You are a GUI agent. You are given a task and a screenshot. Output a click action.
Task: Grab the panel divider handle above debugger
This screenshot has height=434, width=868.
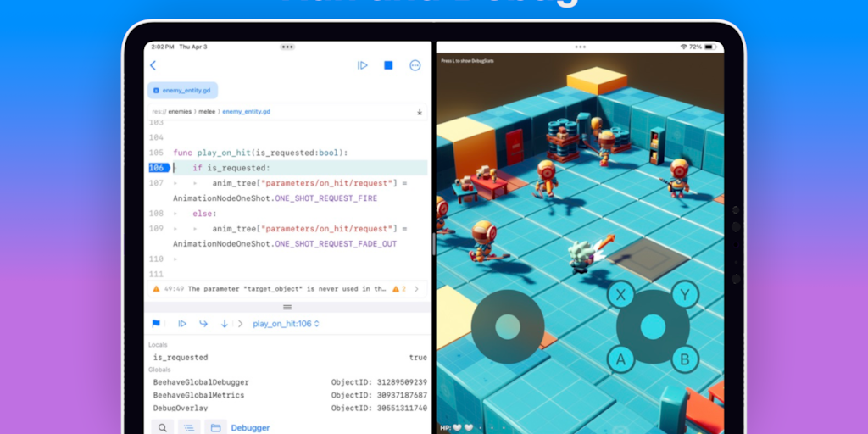[x=287, y=307]
